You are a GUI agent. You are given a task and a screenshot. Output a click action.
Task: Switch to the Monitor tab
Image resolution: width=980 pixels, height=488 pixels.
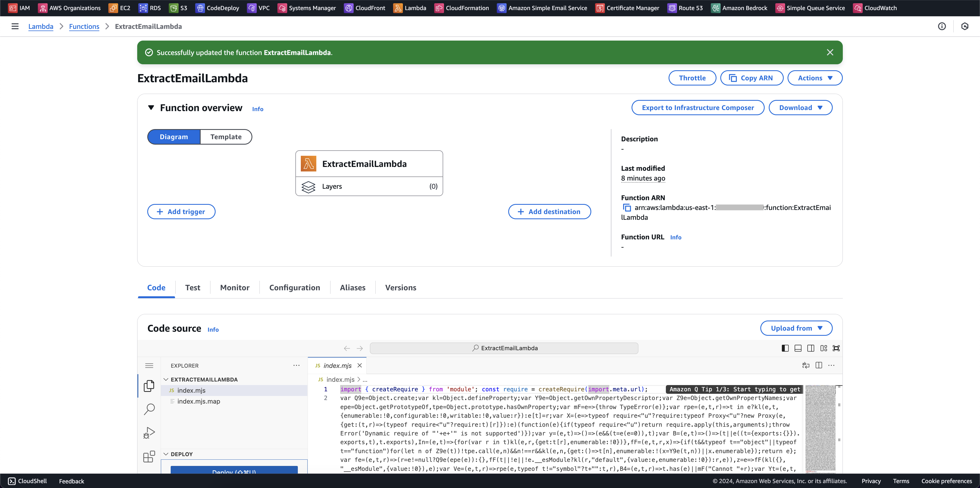[234, 287]
